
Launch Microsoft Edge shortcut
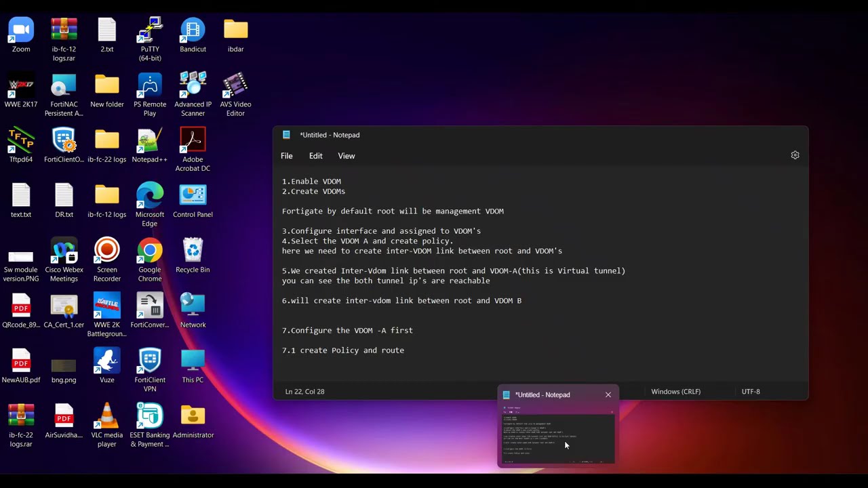click(150, 205)
